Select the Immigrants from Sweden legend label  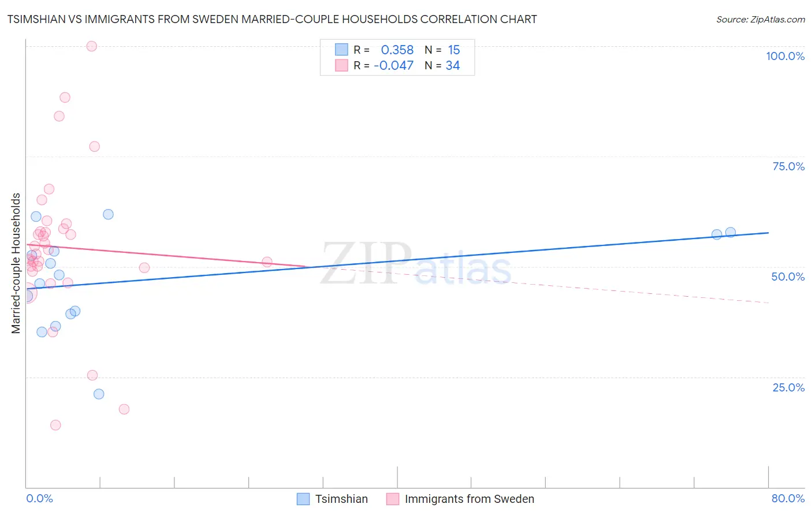[x=470, y=499]
